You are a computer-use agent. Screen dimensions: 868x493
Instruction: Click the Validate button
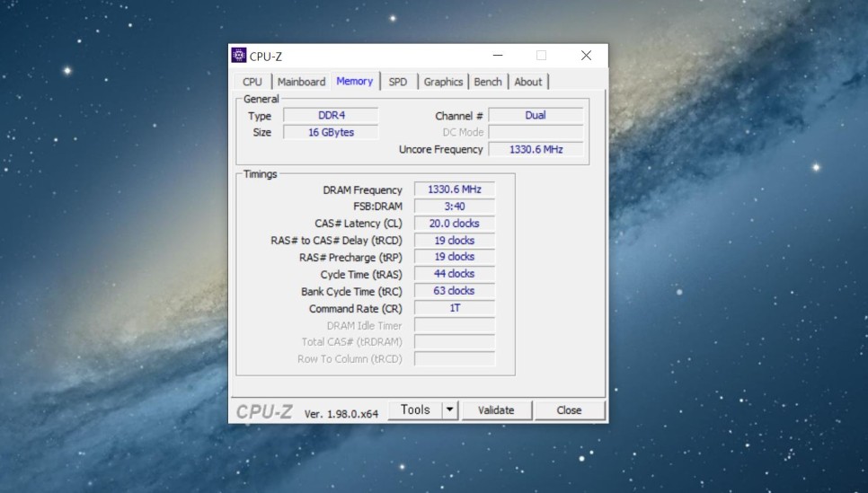tap(497, 410)
